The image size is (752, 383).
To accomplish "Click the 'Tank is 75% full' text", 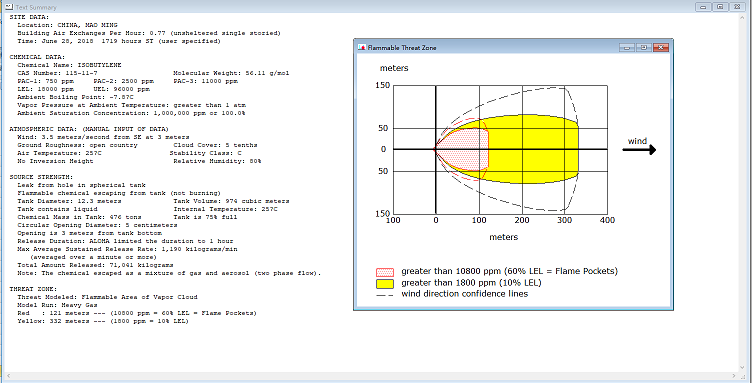I will 205,217.
